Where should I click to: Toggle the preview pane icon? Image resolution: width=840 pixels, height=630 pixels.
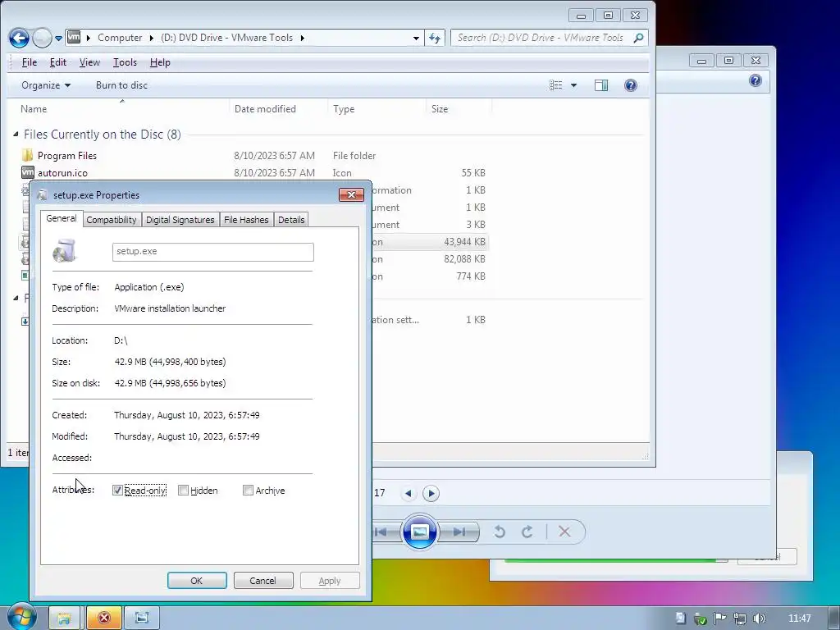tap(601, 85)
